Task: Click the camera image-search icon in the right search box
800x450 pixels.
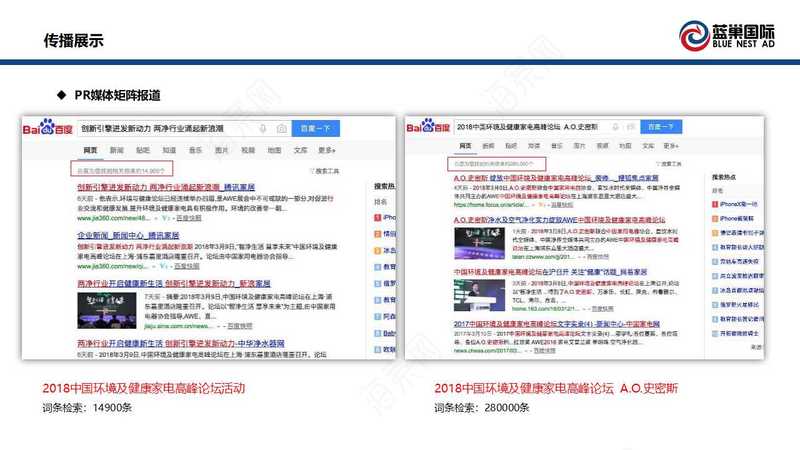Action: pyautogui.click(x=631, y=127)
